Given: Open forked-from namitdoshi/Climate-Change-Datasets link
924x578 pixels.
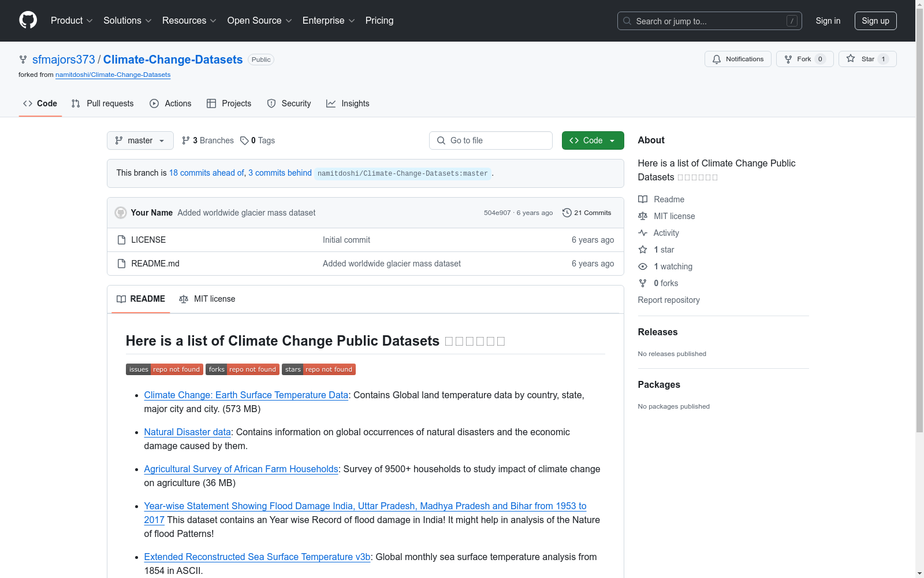Looking at the screenshot, I should (x=113, y=75).
